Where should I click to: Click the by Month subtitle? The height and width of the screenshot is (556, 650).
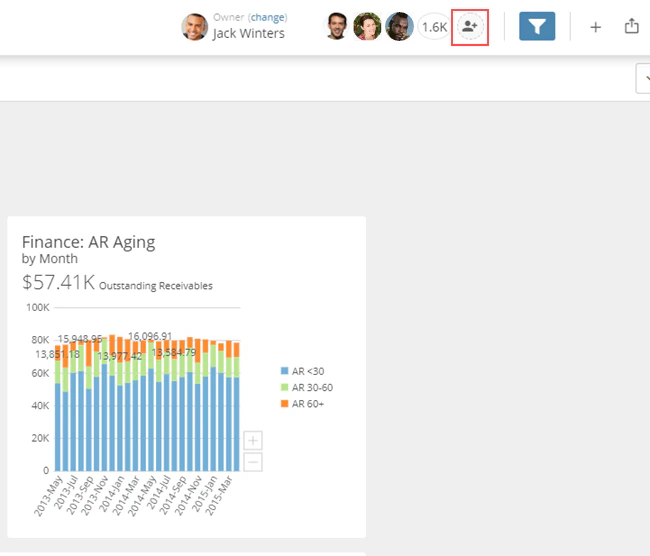coord(50,259)
